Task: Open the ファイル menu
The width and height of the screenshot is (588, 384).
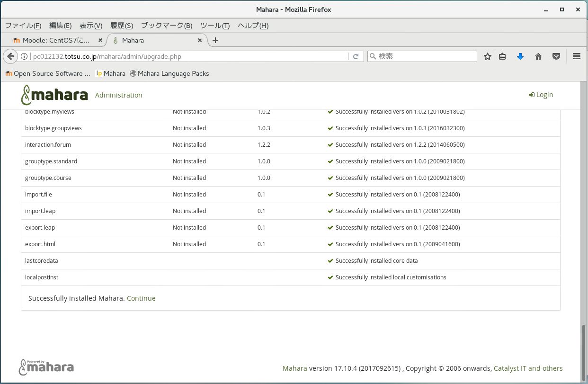Action: (23, 26)
